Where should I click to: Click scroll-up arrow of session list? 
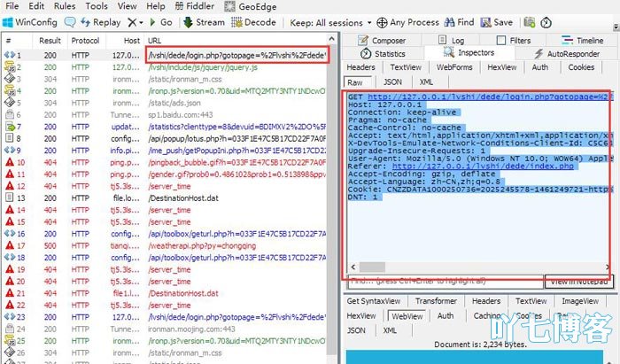point(332,39)
